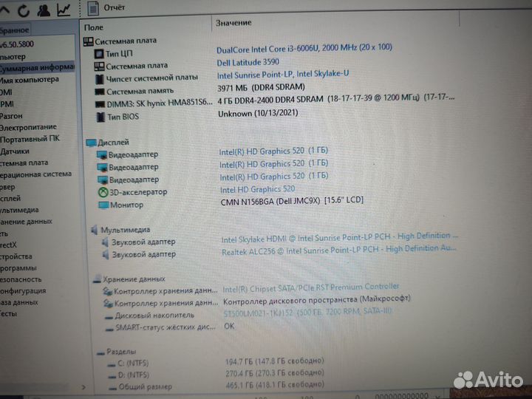Click the Мультимедиа speaker icon
The image size is (532, 399).
click(x=95, y=230)
